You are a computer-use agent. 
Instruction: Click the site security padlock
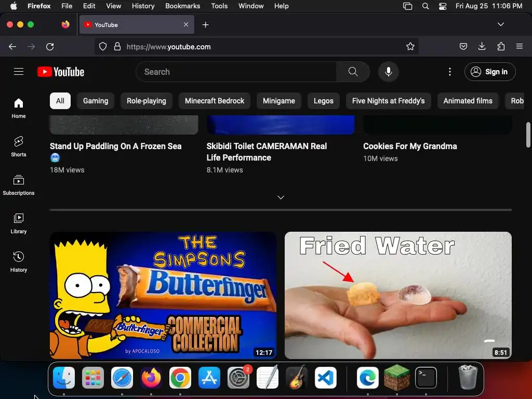click(x=117, y=46)
